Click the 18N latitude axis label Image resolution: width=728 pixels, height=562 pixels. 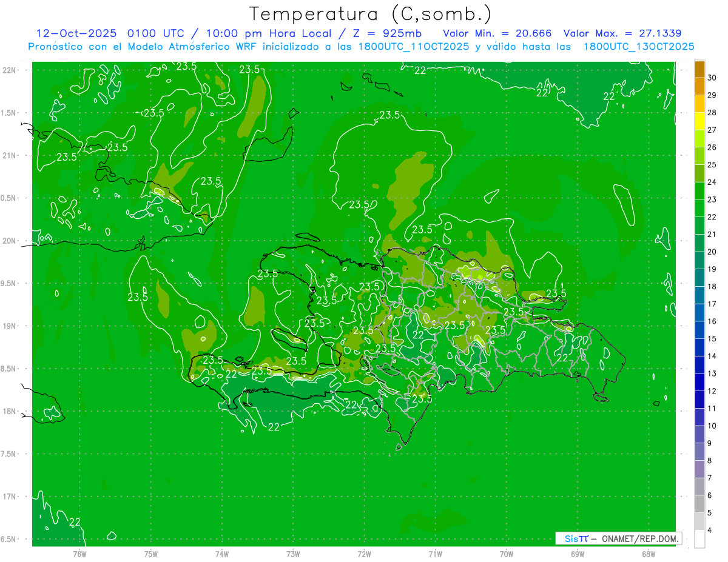10,411
